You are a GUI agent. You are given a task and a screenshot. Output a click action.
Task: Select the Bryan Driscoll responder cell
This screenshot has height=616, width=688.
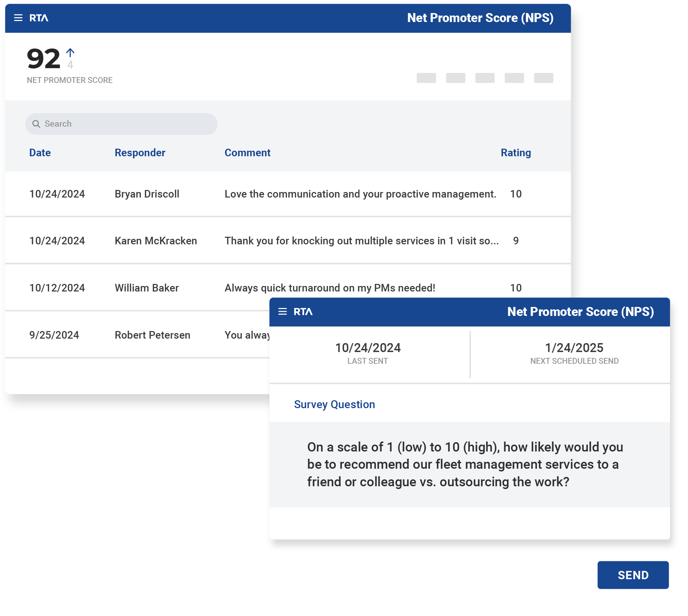pos(147,194)
